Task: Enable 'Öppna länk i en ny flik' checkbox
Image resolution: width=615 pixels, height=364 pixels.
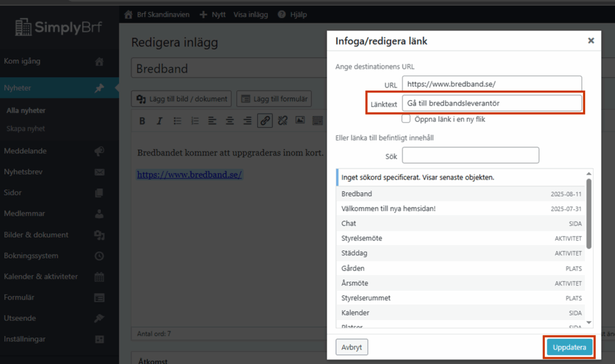Action: click(406, 118)
